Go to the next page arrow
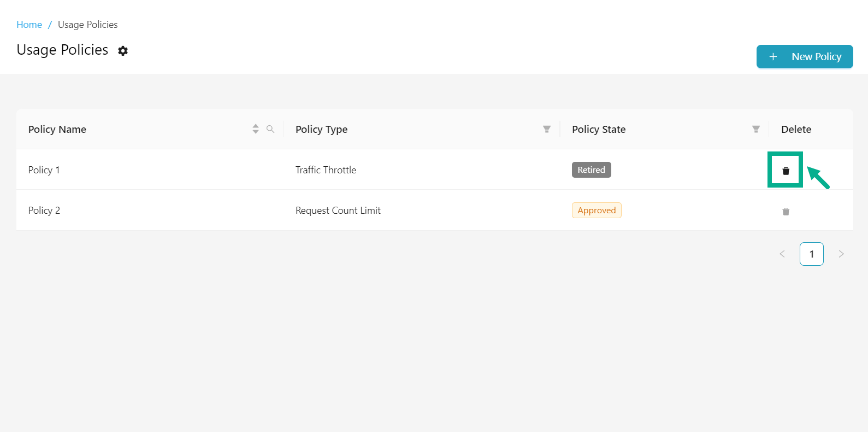868x432 pixels. tap(841, 254)
